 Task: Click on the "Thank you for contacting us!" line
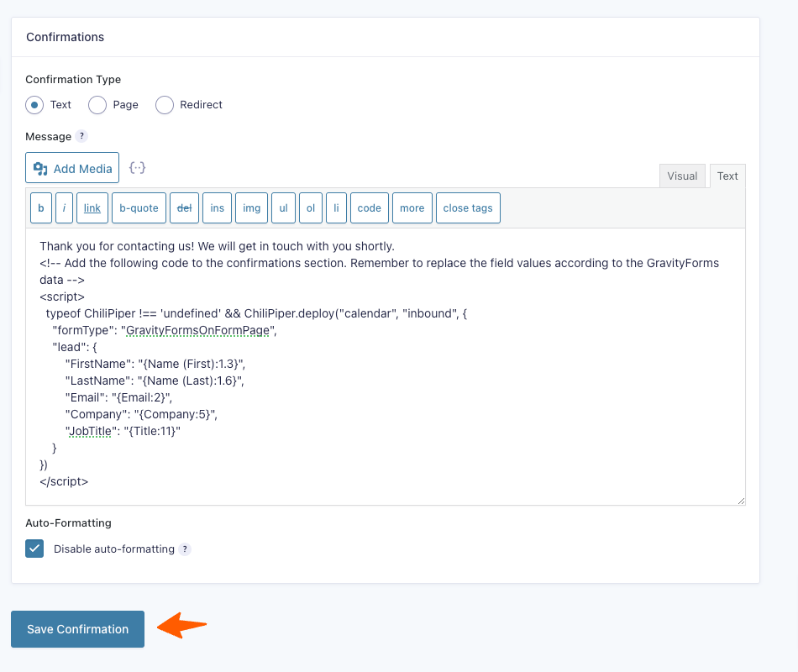218,246
